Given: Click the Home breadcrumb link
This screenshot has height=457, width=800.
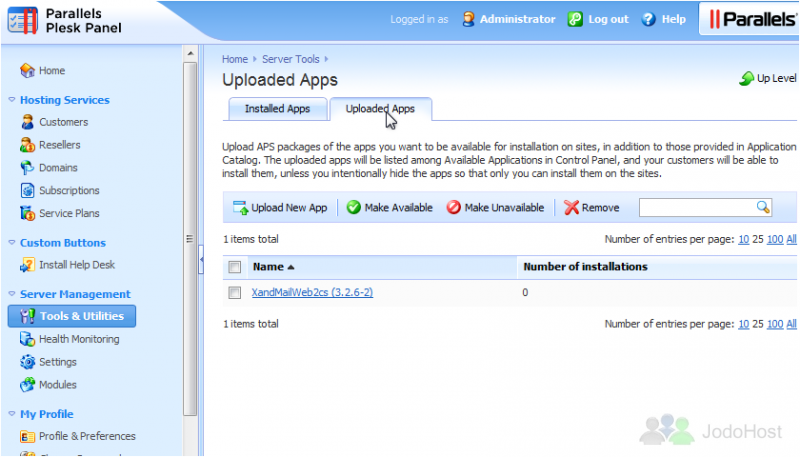Looking at the screenshot, I should tap(235, 59).
